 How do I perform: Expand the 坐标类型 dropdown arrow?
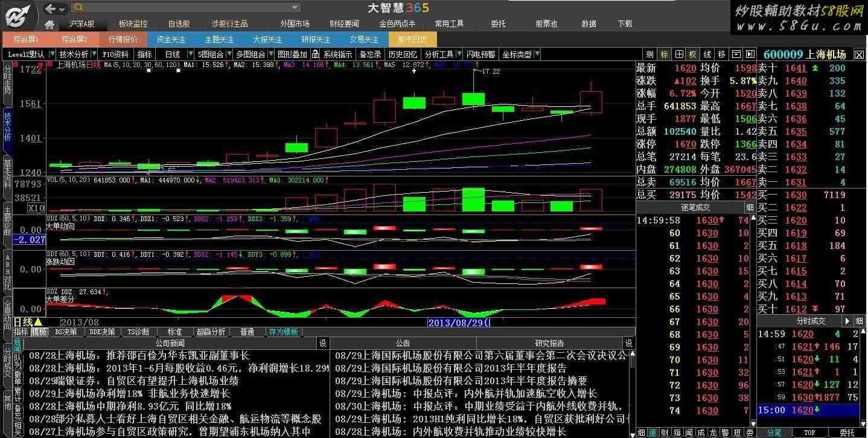(537, 54)
